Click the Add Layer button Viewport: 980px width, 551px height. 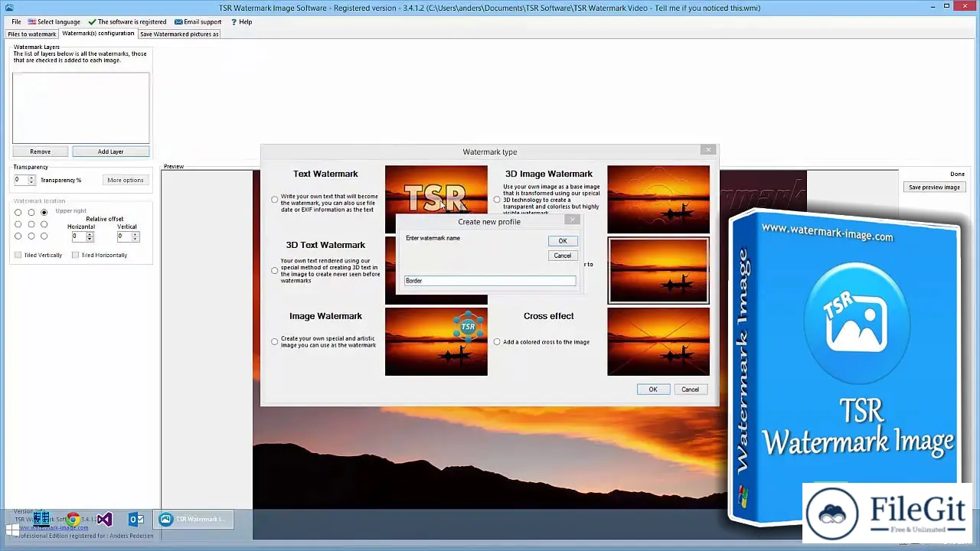point(110,152)
